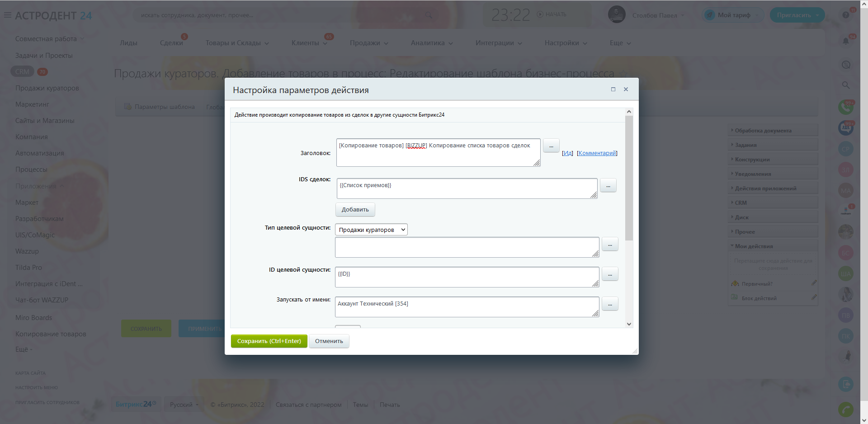This screenshot has height=424, width=868.
Task: Click the Сохранить (Ctrl+Enter) button
Action: (269, 341)
